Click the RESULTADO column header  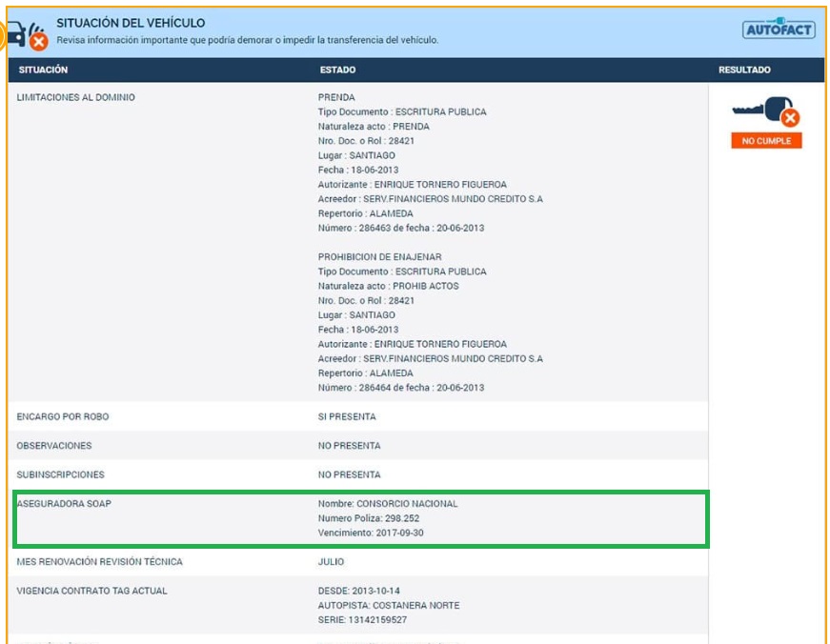(744, 70)
